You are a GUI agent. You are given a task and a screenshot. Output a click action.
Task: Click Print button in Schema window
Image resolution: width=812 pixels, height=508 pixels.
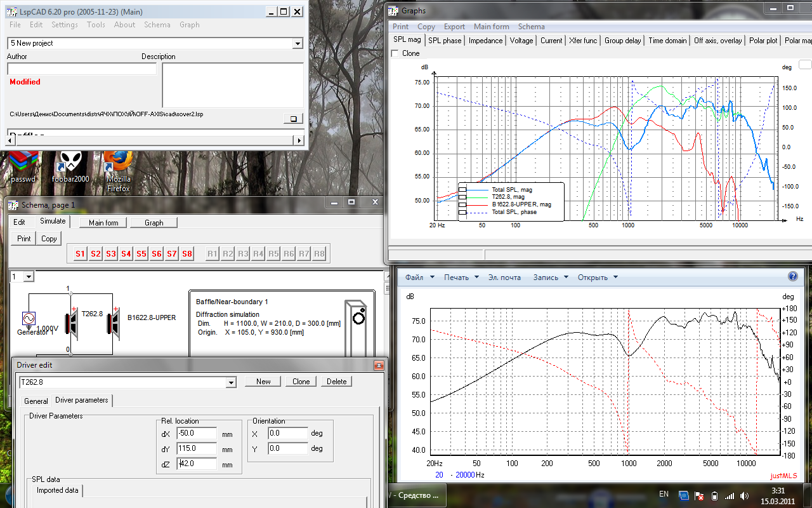23,239
